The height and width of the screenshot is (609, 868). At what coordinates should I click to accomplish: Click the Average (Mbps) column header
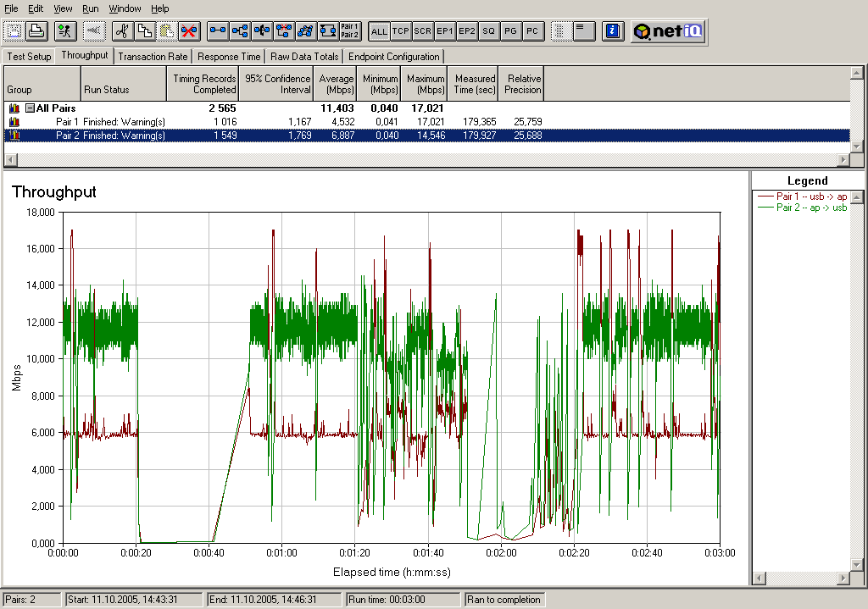[x=337, y=84]
